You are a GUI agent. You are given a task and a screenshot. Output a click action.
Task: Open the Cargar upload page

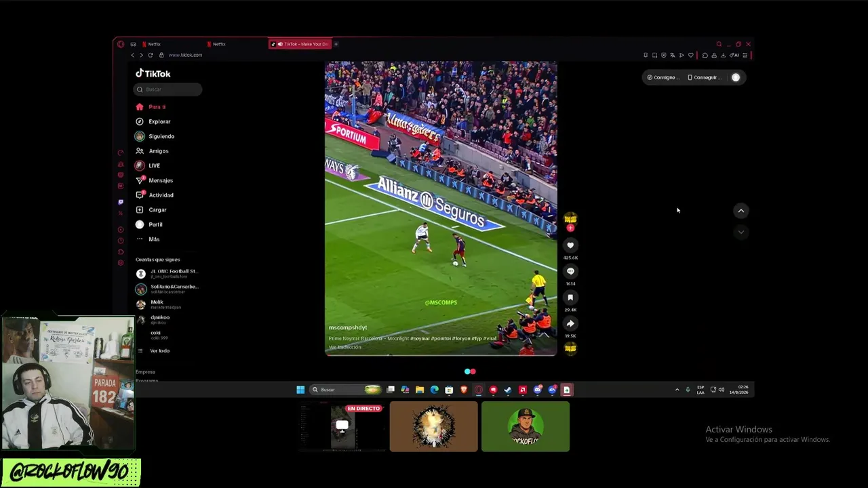pos(151,210)
